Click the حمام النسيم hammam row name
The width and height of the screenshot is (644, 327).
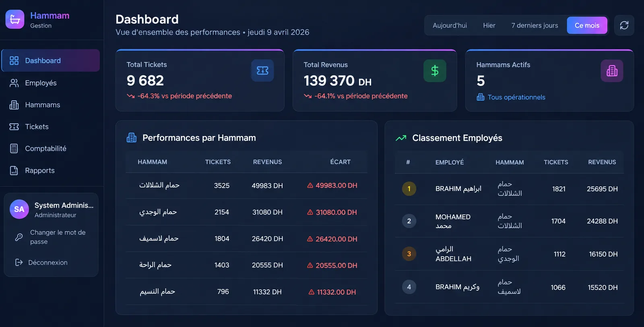(x=157, y=292)
